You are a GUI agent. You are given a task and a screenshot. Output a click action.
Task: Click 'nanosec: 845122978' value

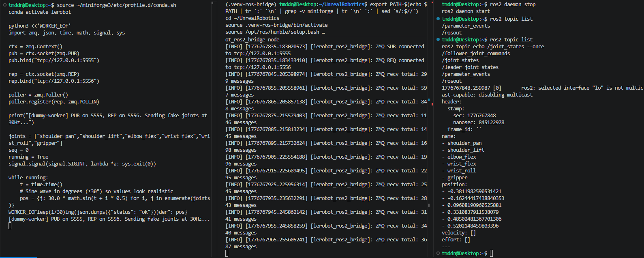pyautogui.click(x=479, y=122)
